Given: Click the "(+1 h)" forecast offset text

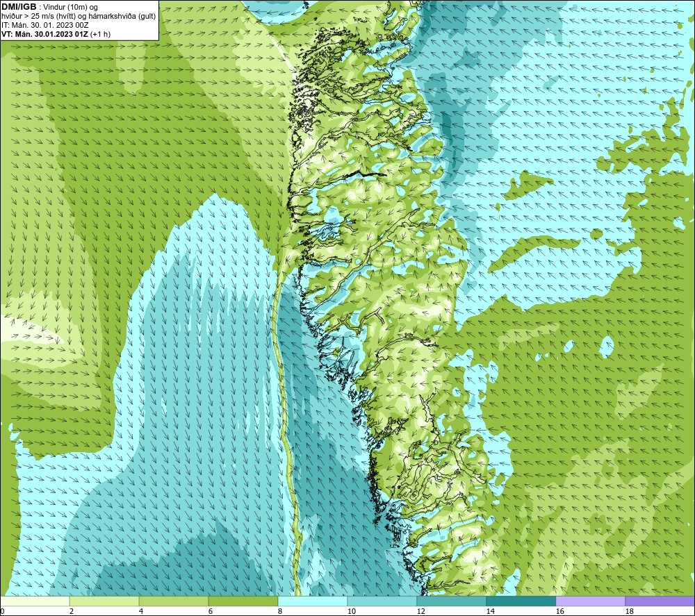Looking at the screenshot, I should tap(100, 34).
